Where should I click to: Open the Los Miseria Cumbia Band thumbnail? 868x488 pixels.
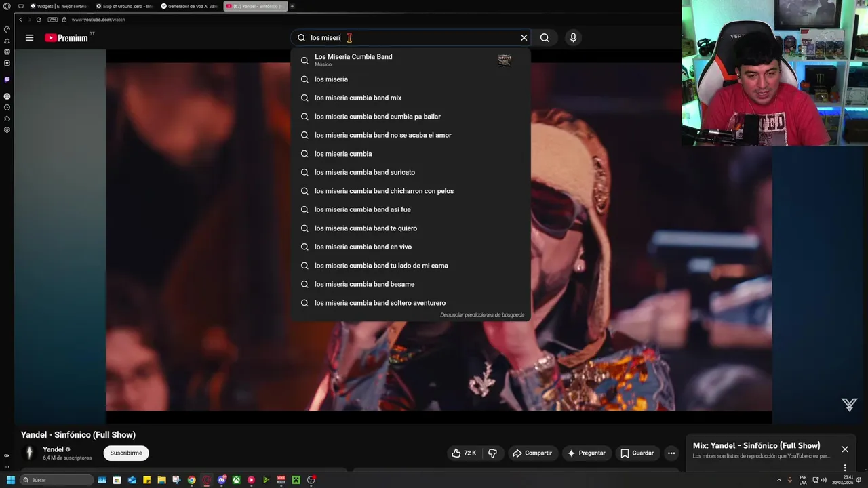coord(505,60)
